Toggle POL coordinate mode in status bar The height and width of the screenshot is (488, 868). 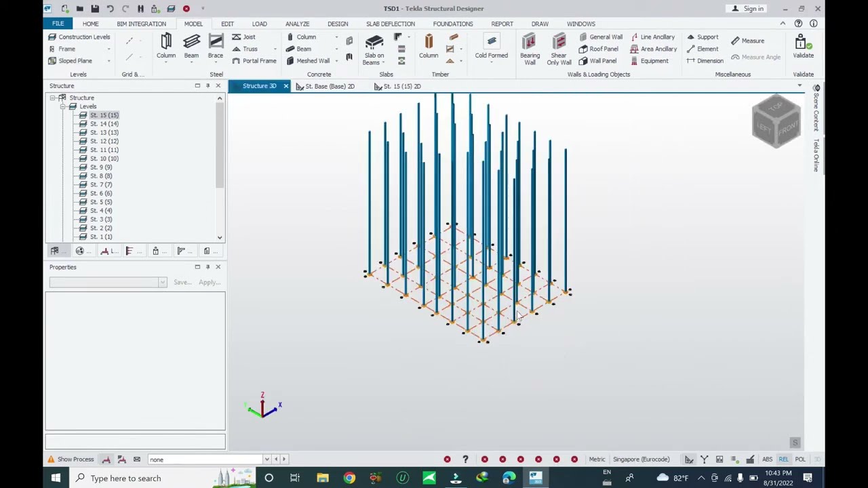800,460
